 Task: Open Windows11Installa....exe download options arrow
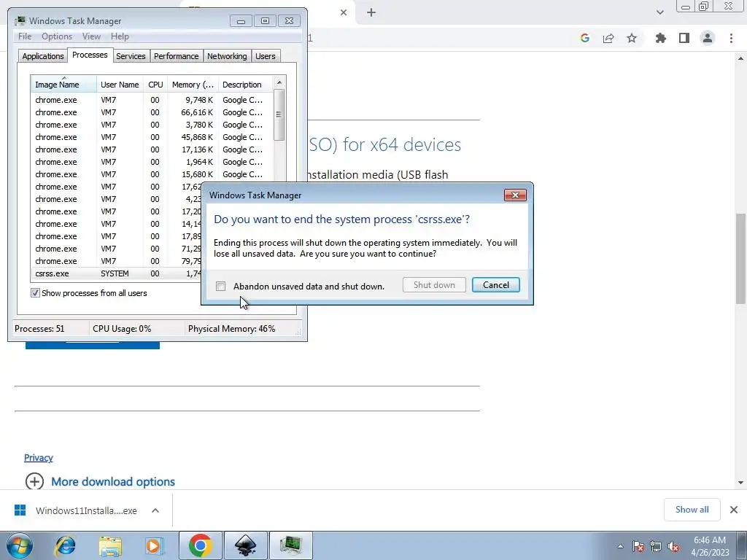(x=155, y=510)
